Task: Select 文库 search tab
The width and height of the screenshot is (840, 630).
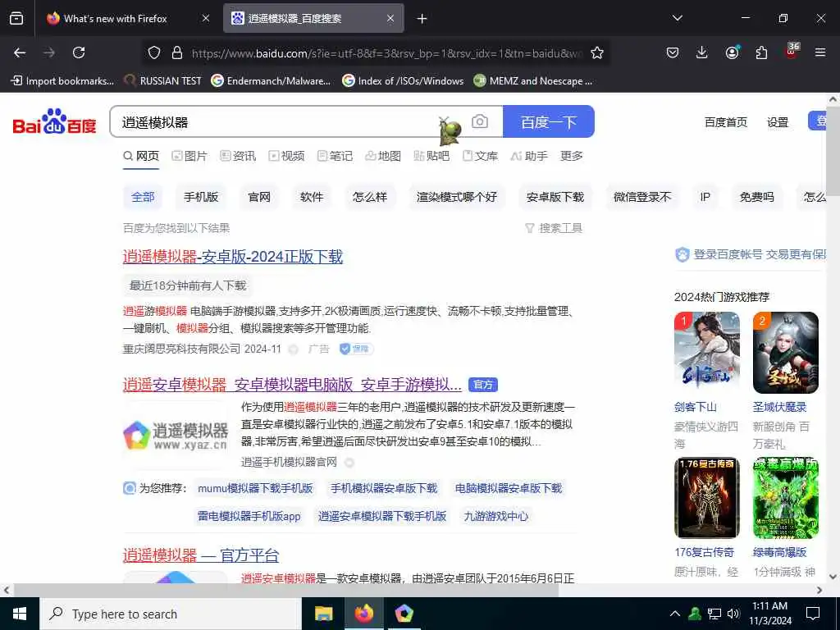Action: pyautogui.click(x=480, y=156)
